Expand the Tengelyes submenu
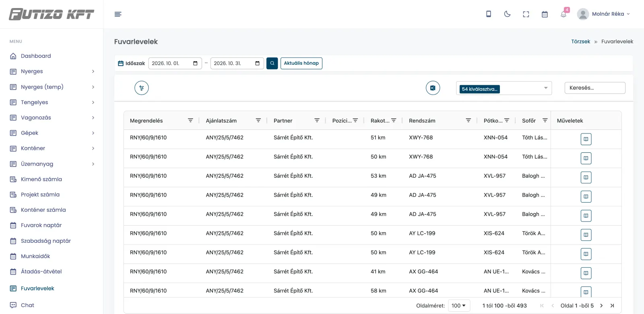Image resolution: width=644 pixels, height=314 pixels. pyautogui.click(x=52, y=103)
